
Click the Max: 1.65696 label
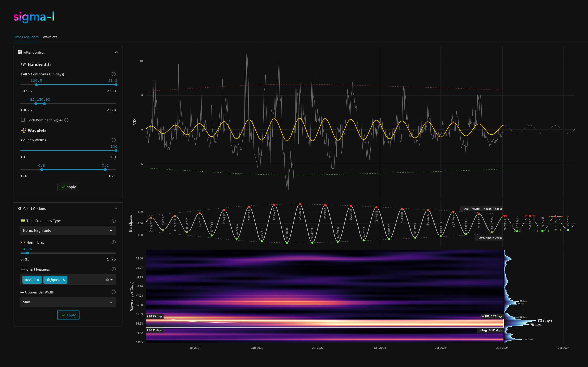[493, 209]
